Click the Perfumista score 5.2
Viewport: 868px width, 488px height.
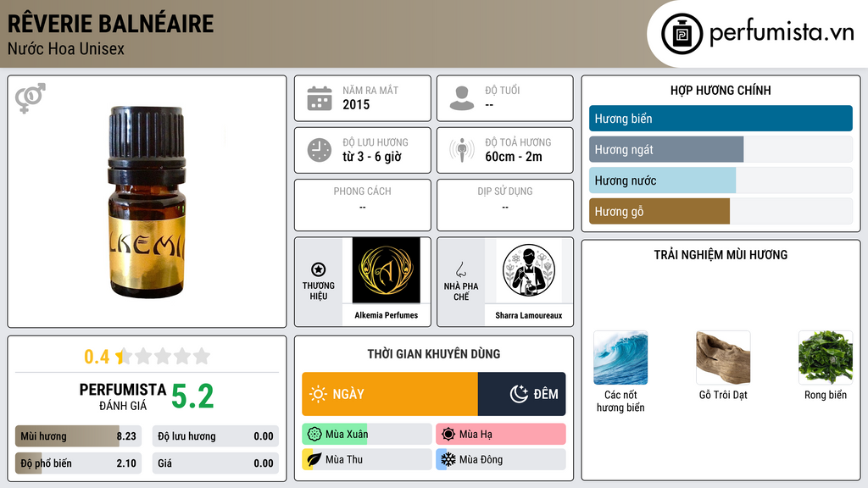pyautogui.click(x=192, y=396)
